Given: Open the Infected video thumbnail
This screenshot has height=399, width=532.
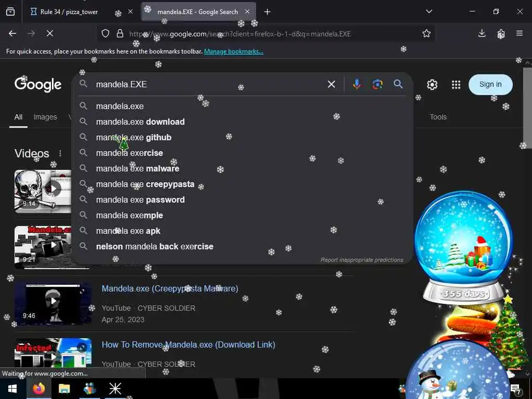Looking at the screenshot, I should click(53, 353).
